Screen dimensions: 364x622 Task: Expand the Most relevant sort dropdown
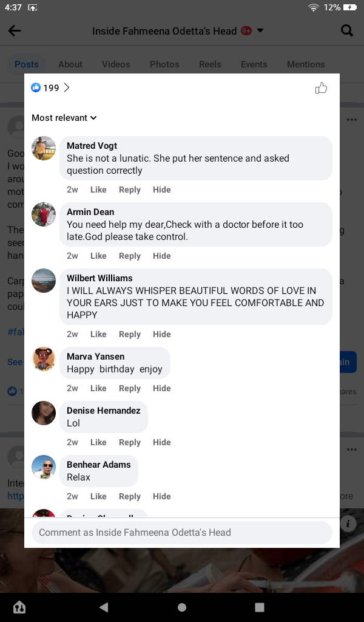(x=64, y=118)
